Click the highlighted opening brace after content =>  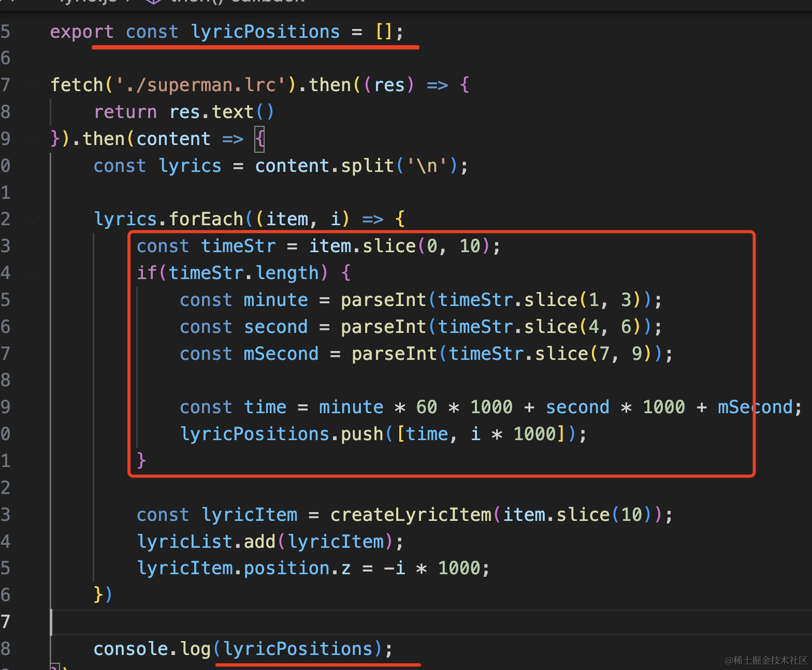click(259, 139)
